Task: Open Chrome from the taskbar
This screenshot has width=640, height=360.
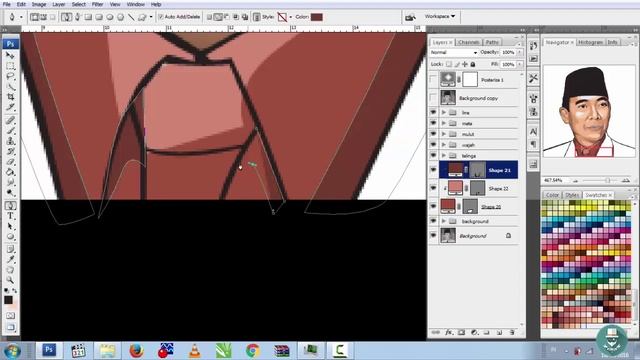Action: pos(253,351)
